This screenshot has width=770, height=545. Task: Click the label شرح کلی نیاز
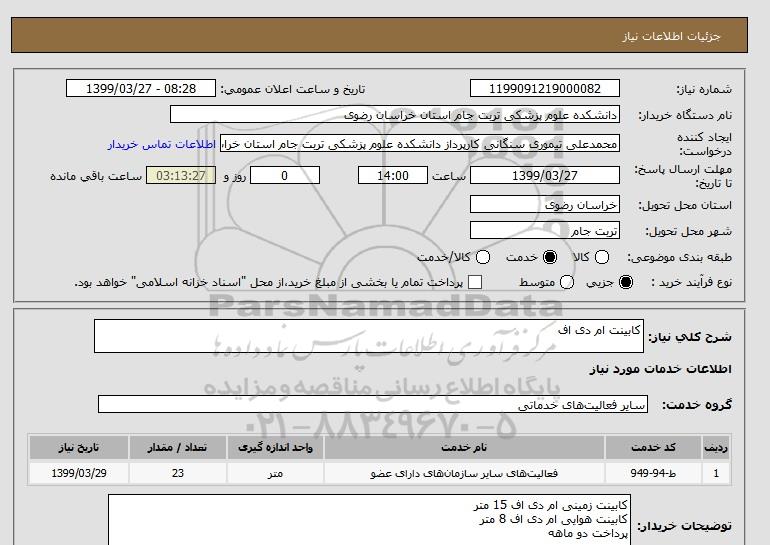coord(690,337)
